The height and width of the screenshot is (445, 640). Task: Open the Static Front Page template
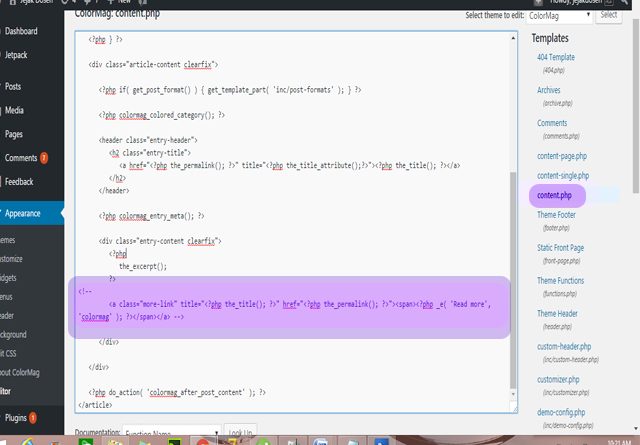coord(560,248)
